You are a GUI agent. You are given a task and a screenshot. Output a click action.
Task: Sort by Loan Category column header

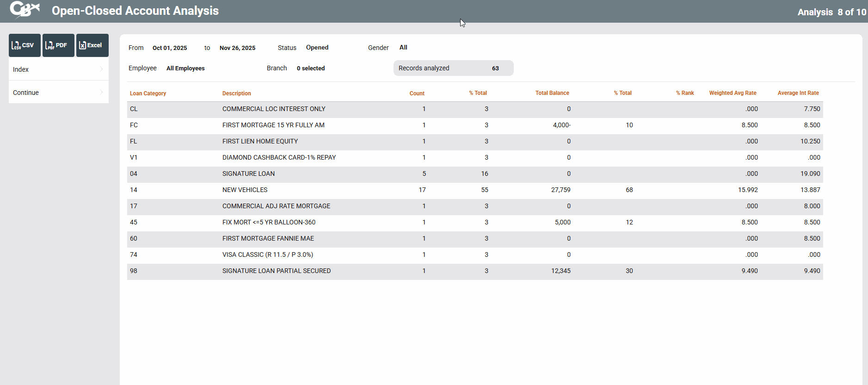[x=148, y=93]
